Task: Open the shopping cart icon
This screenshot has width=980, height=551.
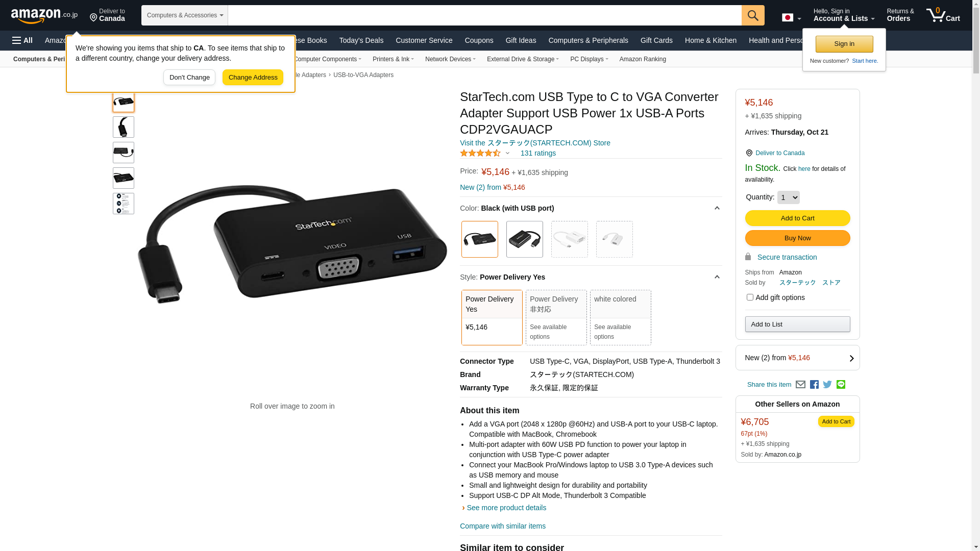Action: click(943, 15)
